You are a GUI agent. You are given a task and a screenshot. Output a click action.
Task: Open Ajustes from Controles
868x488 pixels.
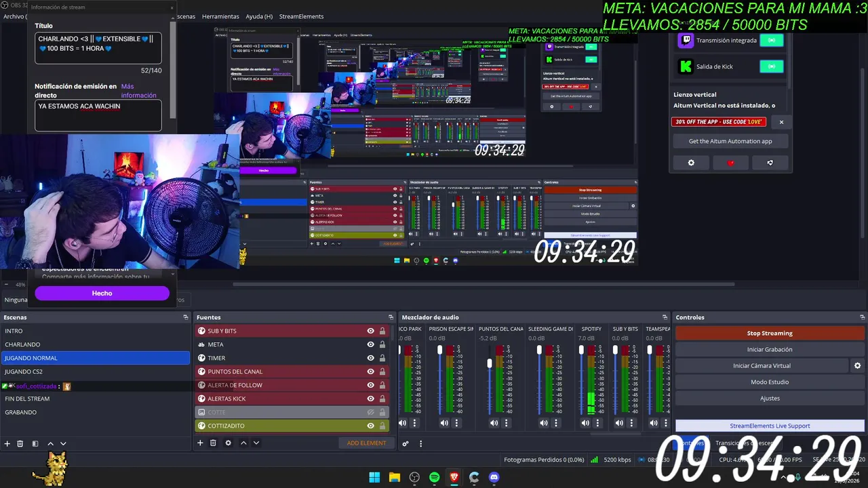click(x=770, y=398)
